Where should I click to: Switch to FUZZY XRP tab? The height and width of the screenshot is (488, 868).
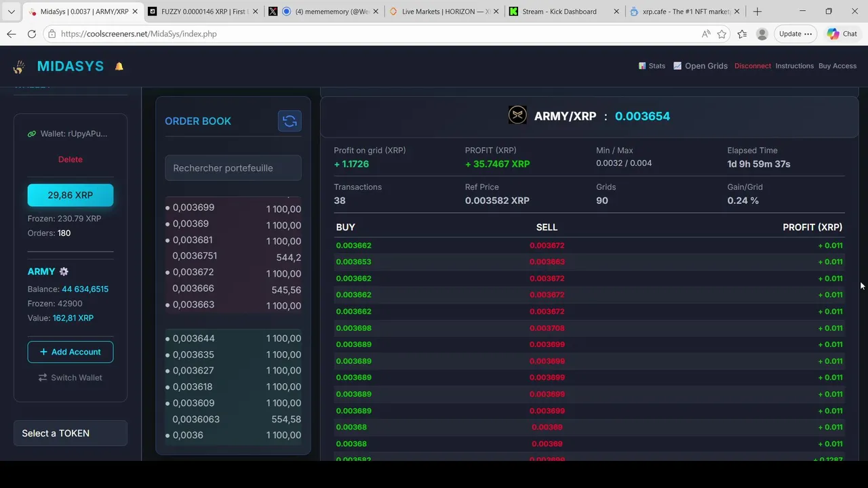tap(203, 12)
